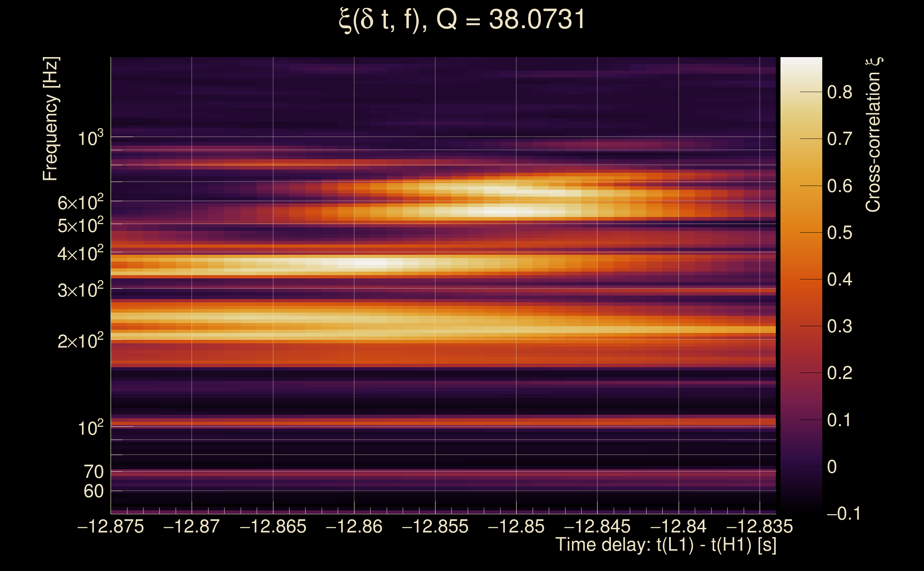Click the brightest white spot near 370 Hz
Screen dimensions: 924x571
pos(370,263)
